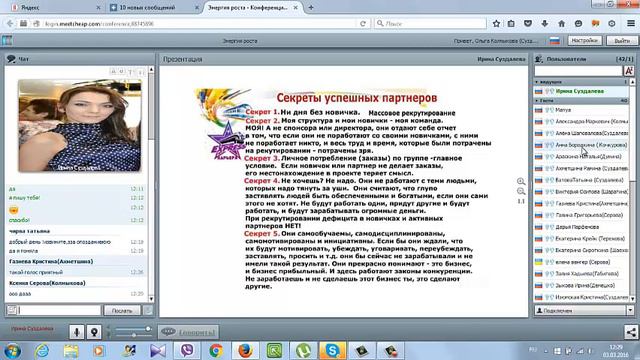Click the speak request button
This screenshot has width=640, height=360.
[189, 332]
